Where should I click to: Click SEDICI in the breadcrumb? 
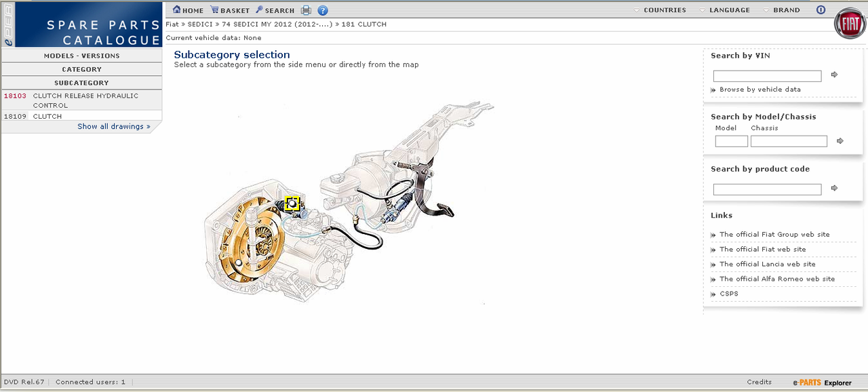pyautogui.click(x=200, y=24)
